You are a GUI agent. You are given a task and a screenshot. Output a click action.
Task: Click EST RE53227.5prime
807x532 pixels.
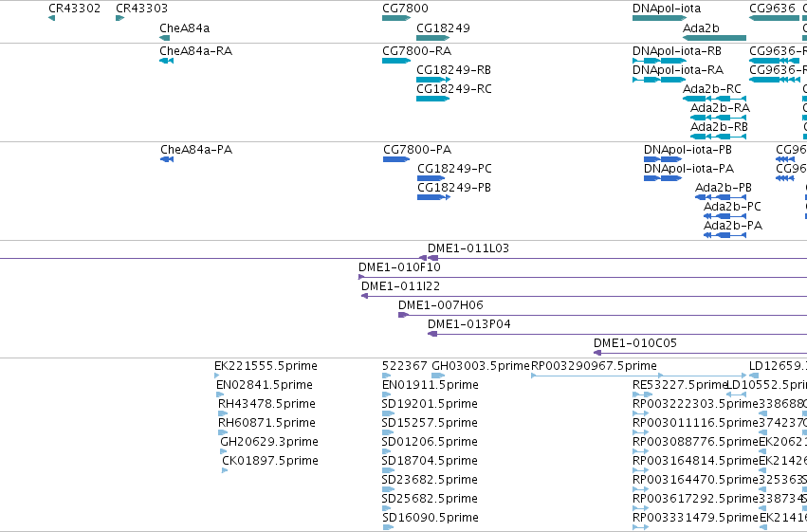click(642, 394)
